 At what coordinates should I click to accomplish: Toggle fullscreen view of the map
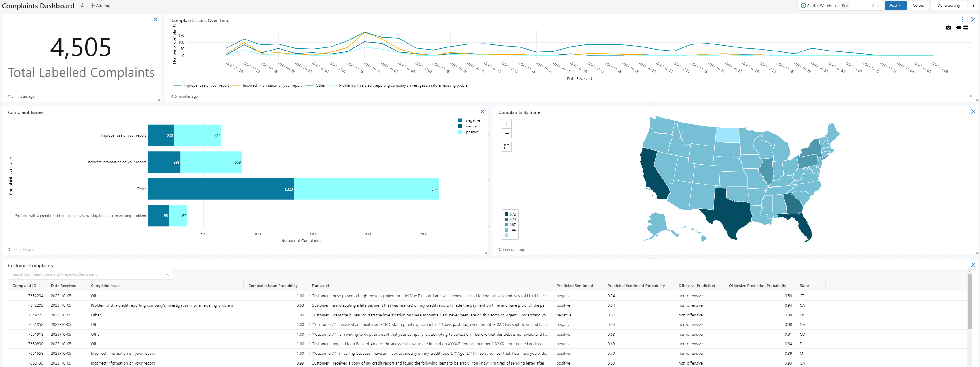coord(506,146)
